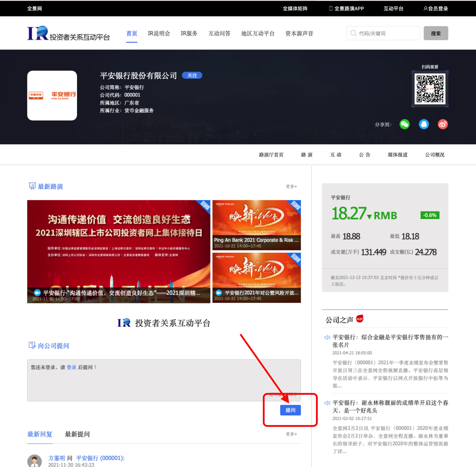Screen dimensions: 476x467
Task: Click the 向公司提问 edit icon
Action: click(x=32, y=345)
